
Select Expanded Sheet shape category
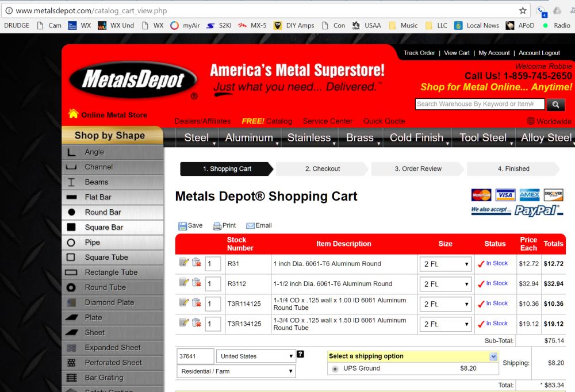click(x=113, y=348)
